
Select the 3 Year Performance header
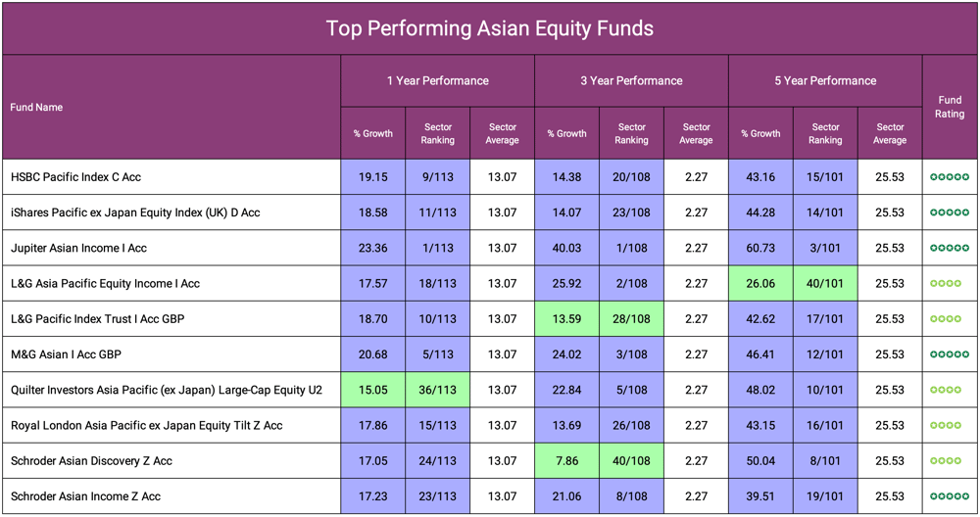pyautogui.click(x=631, y=80)
